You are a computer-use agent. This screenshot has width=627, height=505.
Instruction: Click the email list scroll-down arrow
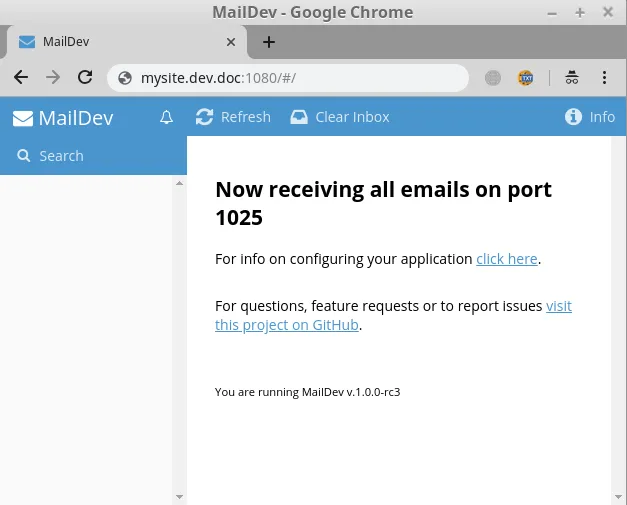coord(179,497)
